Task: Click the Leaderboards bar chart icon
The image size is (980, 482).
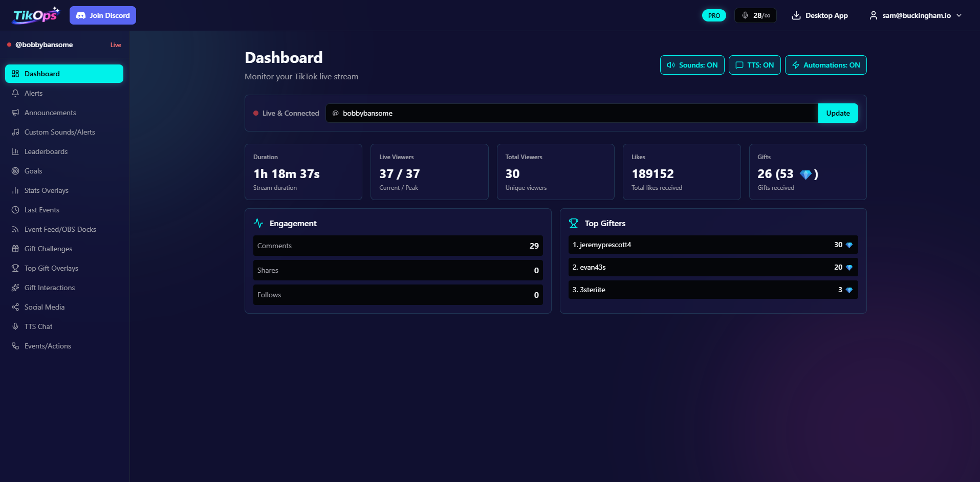Action: coord(15,151)
